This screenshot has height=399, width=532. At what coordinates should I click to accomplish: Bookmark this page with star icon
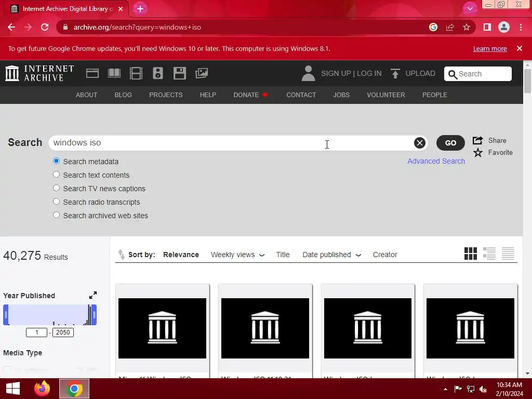[467, 27]
